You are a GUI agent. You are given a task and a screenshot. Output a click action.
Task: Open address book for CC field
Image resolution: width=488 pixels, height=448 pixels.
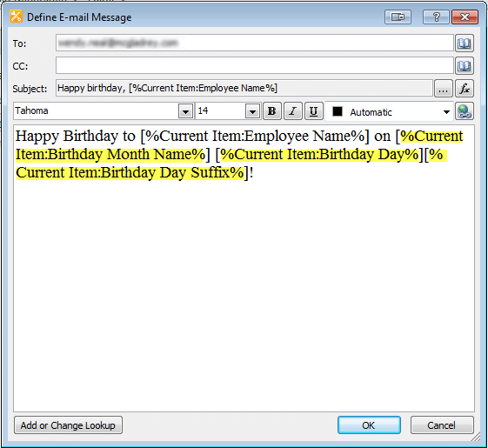[x=465, y=66]
